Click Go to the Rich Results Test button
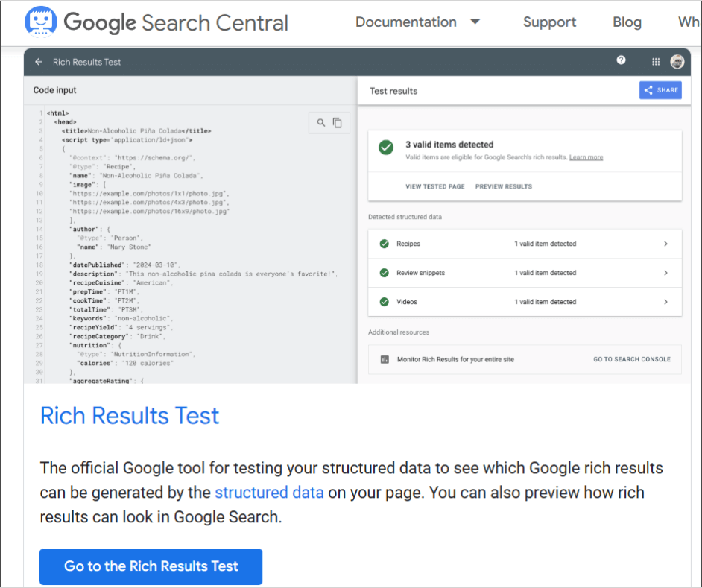 pos(151,566)
